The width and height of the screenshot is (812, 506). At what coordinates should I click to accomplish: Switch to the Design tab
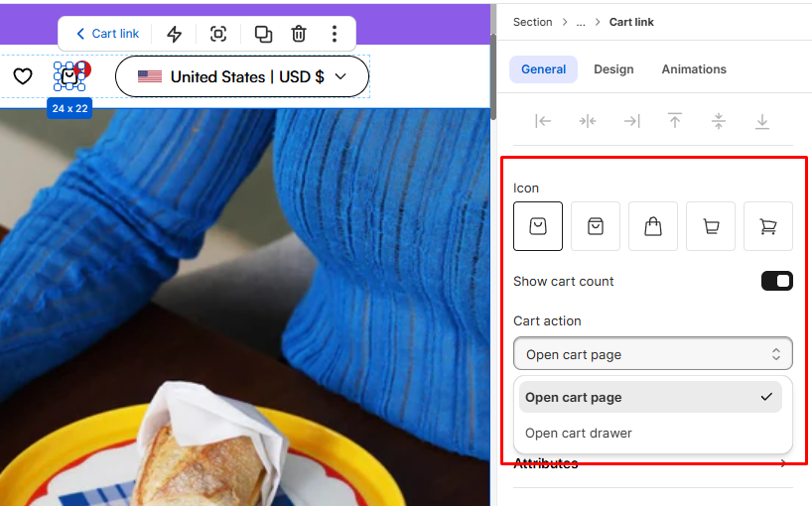[x=613, y=69]
